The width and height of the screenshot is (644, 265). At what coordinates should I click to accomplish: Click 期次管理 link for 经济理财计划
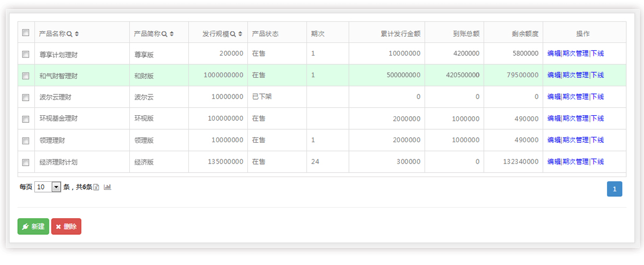pyautogui.click(x=575, y=161)
